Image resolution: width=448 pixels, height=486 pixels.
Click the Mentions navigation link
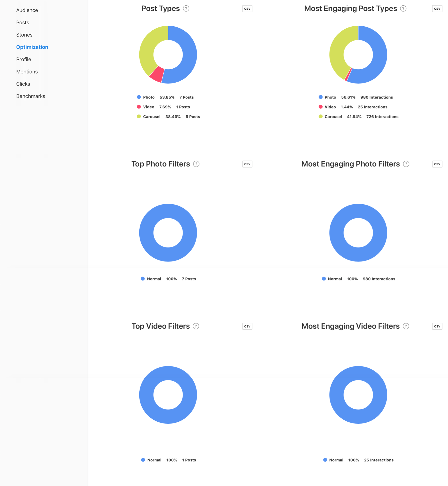coord(27,71)
